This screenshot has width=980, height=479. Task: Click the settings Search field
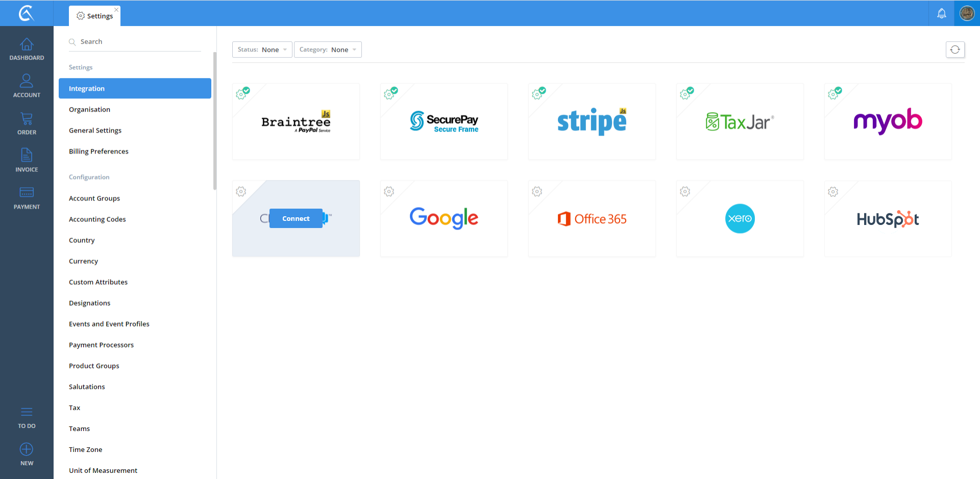(x=135, y=42)
